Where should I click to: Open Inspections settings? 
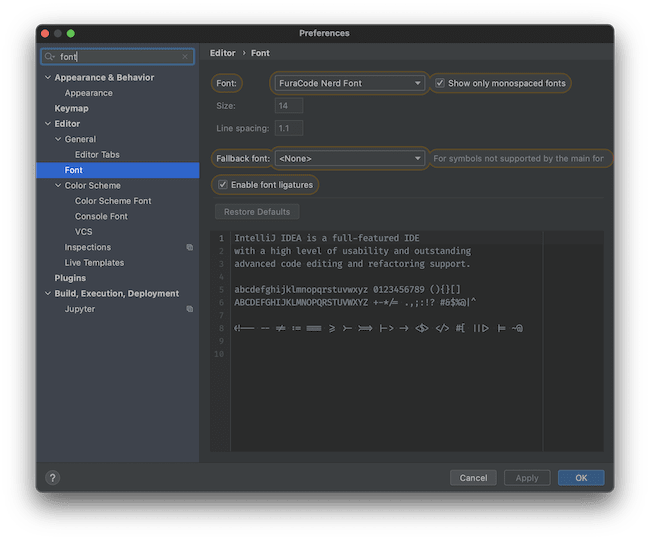click(x=88, y=247)
